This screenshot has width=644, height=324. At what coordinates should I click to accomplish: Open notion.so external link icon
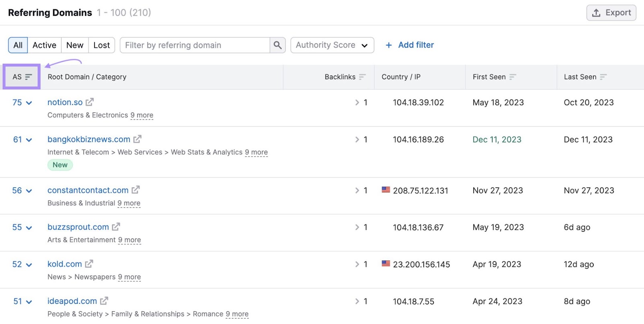pos(90,102)
